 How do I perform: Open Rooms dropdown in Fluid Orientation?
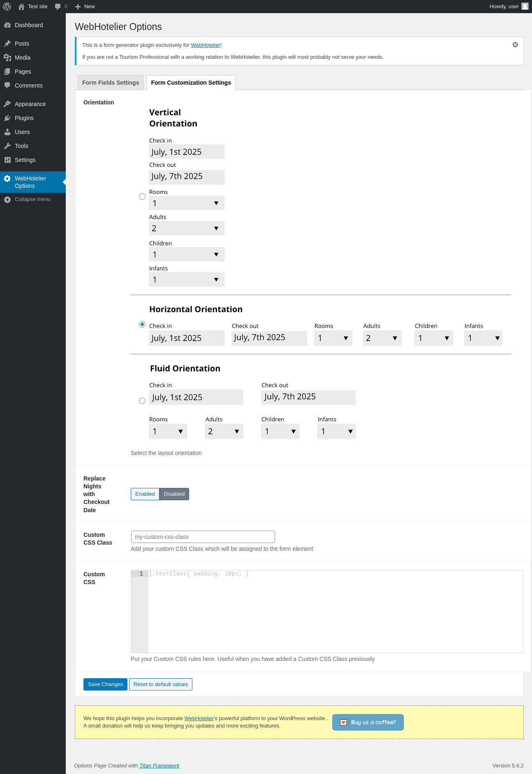(x=168, y=431)
